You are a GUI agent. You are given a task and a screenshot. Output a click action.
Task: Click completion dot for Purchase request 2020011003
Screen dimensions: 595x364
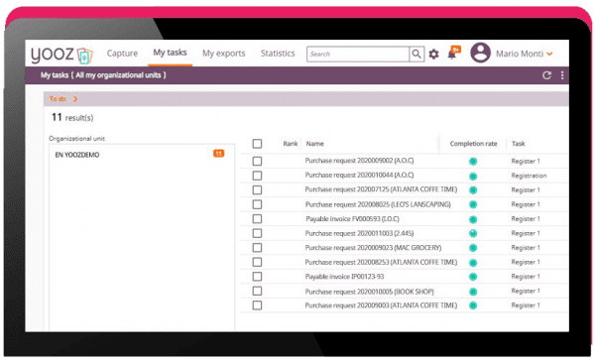coord(473,233)
